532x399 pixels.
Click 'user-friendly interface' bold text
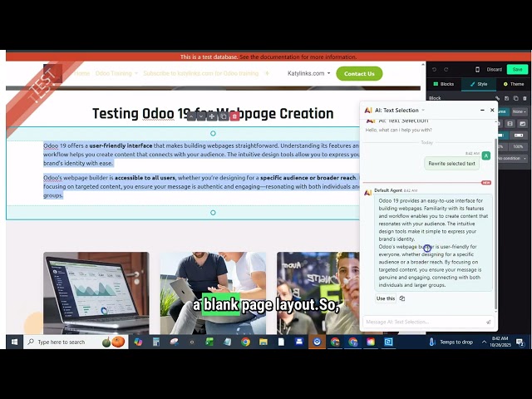click(121, 145)
